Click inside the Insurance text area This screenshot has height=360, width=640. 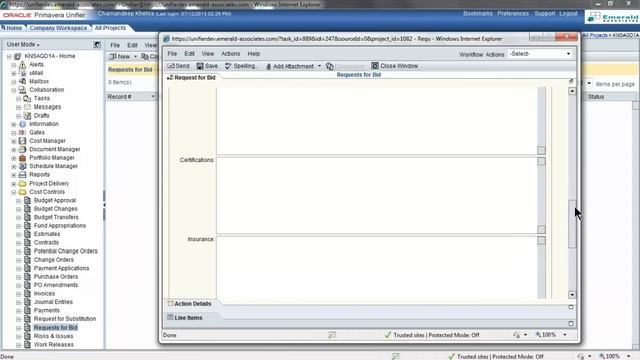point(377,267)
